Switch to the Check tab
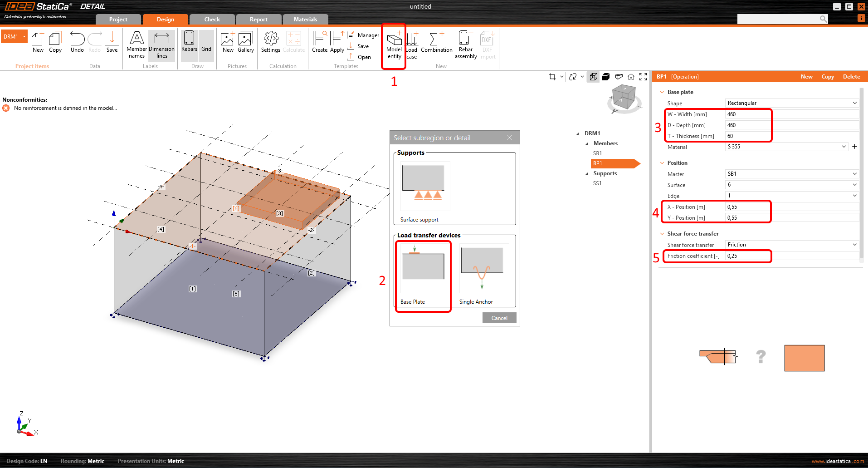868x468 pixels. (211, 19)
